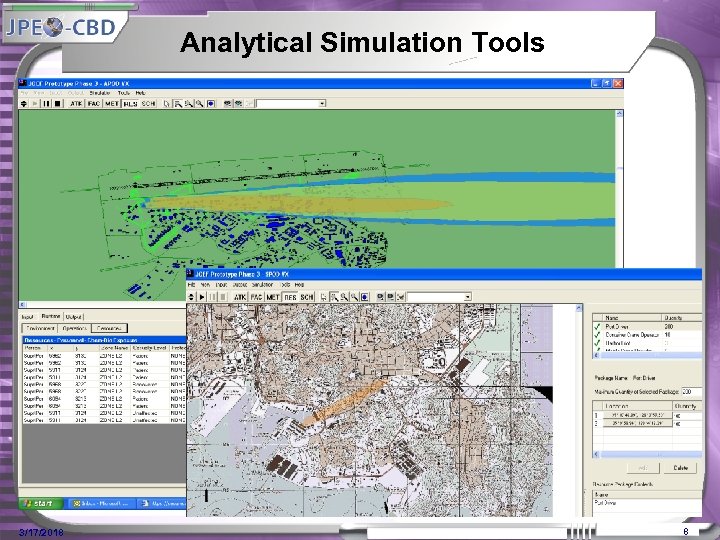Open File menu in SPOD window
Screen dimensions: 720x540
[x=191, y=285]
